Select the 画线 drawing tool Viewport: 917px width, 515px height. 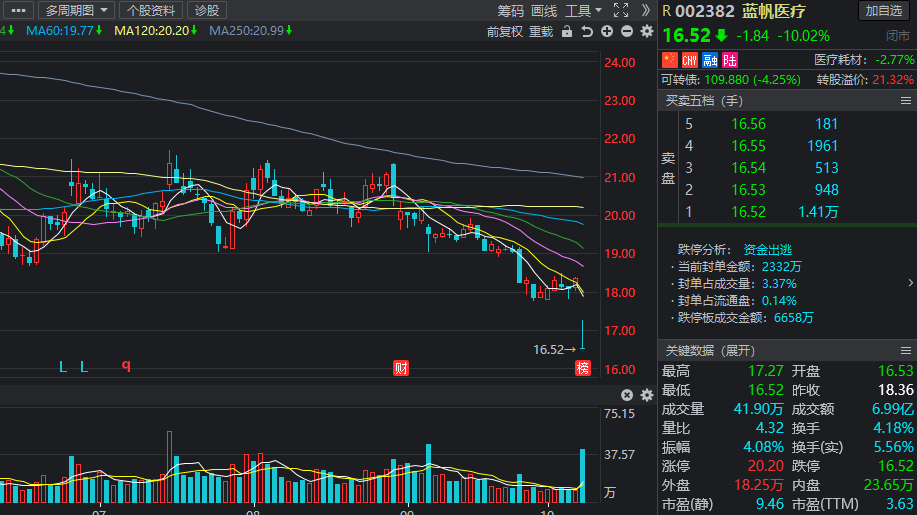[x=544, y=11]
